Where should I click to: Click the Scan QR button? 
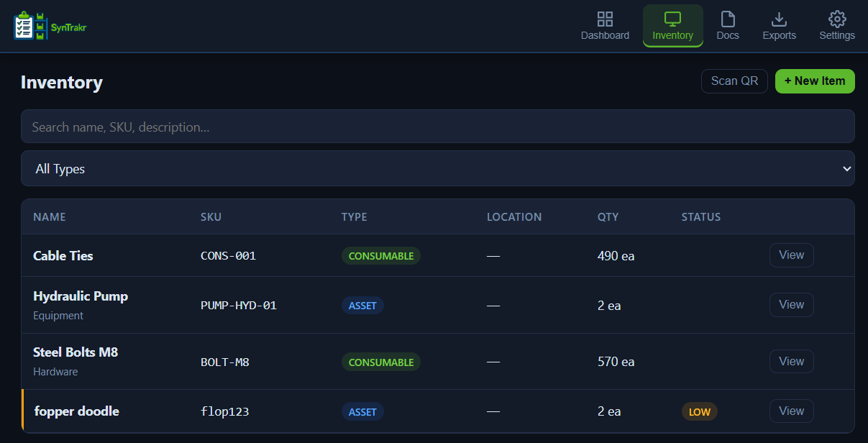point(734,81)
